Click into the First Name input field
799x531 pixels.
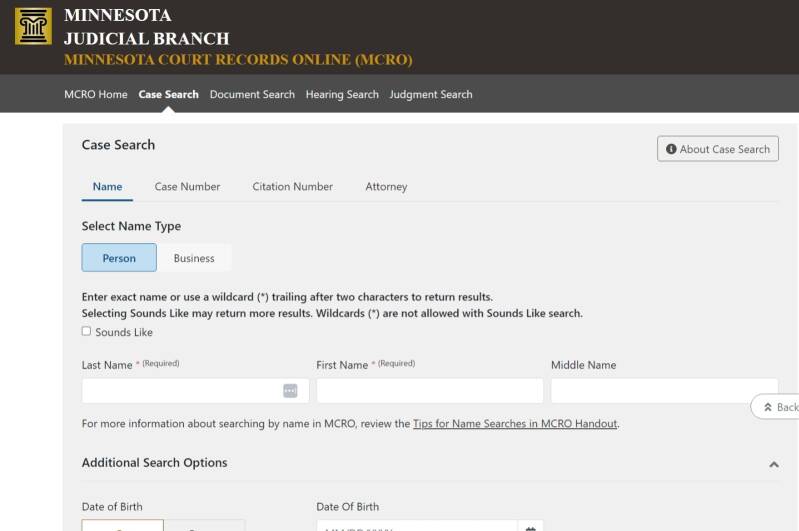pos(430,391)
